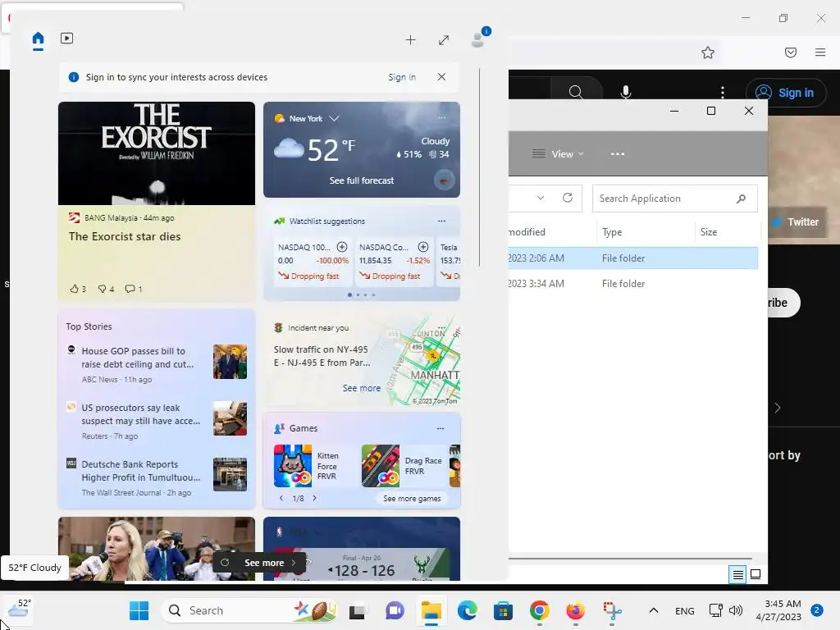
Task: Switch to the widgets video tab
Action: pyautogui.click(x=67, y=39)
